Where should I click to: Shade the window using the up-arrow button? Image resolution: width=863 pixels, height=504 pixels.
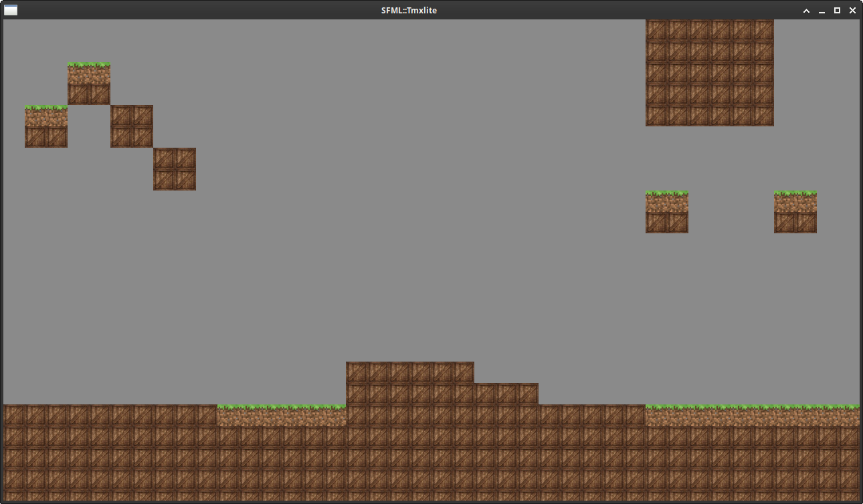[x=806, y=11]
